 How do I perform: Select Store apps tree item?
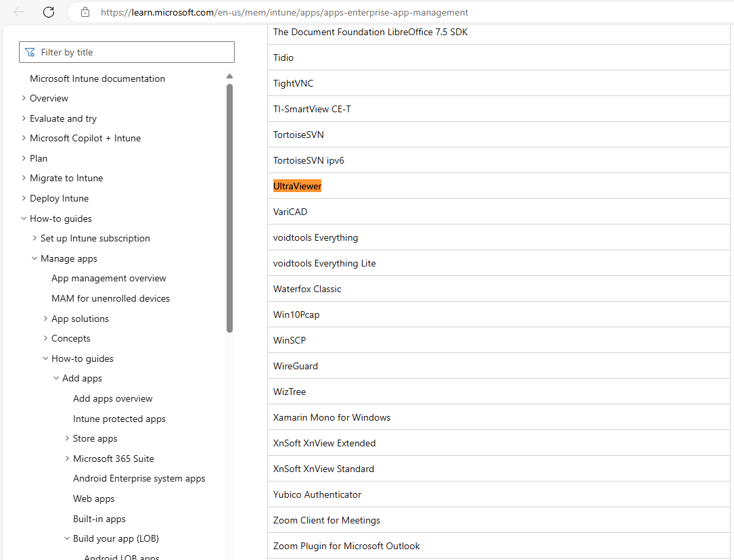pos(95,438)
